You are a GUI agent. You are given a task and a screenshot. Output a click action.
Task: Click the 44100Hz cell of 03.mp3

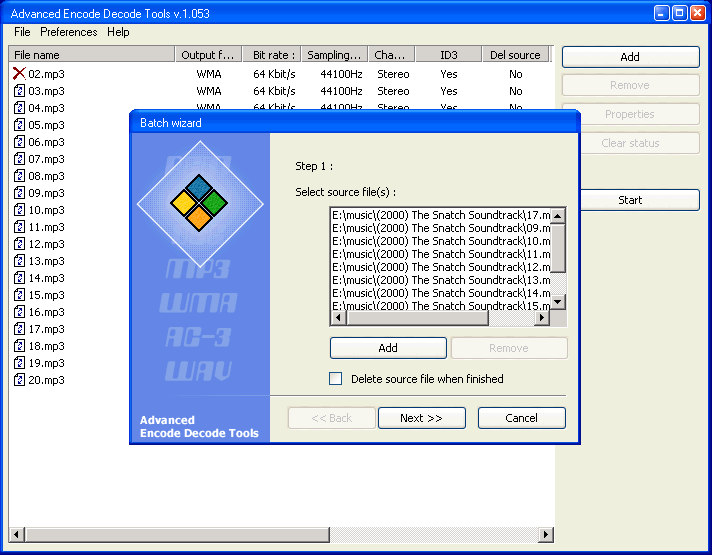[341, 91]
